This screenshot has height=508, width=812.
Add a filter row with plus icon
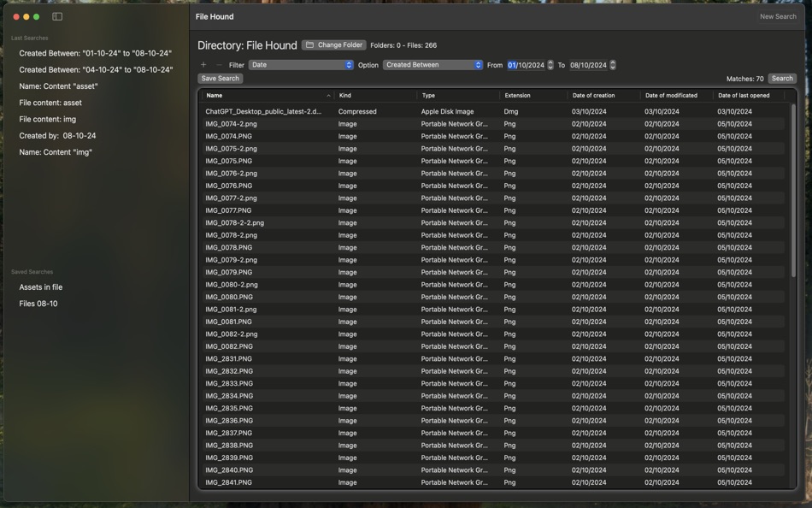[x=203, y=65]
